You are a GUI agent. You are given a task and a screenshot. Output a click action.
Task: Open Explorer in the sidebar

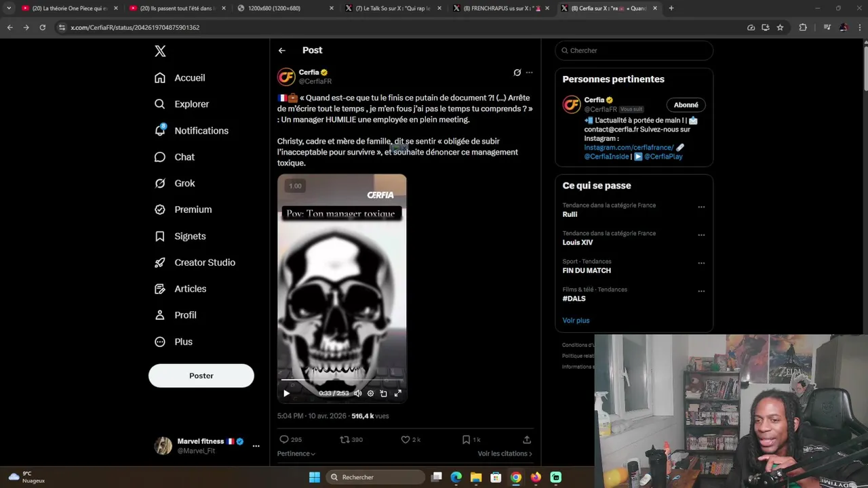click(182, 104)
